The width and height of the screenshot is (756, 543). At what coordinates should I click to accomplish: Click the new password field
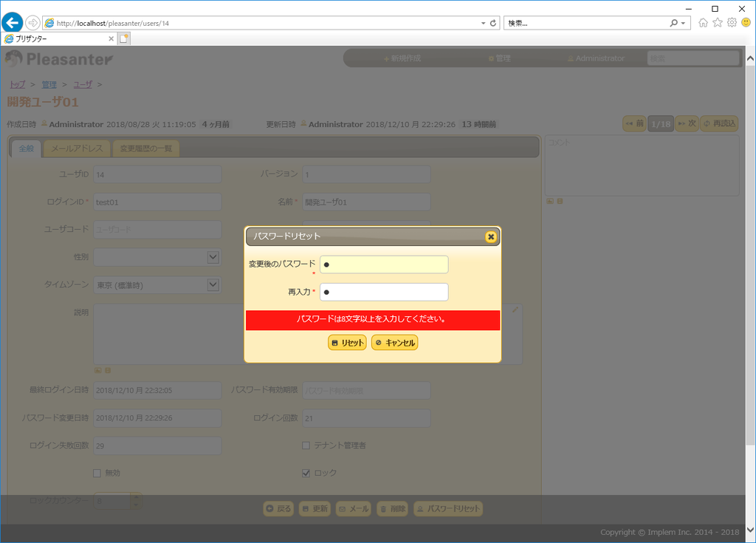point(384,264)
